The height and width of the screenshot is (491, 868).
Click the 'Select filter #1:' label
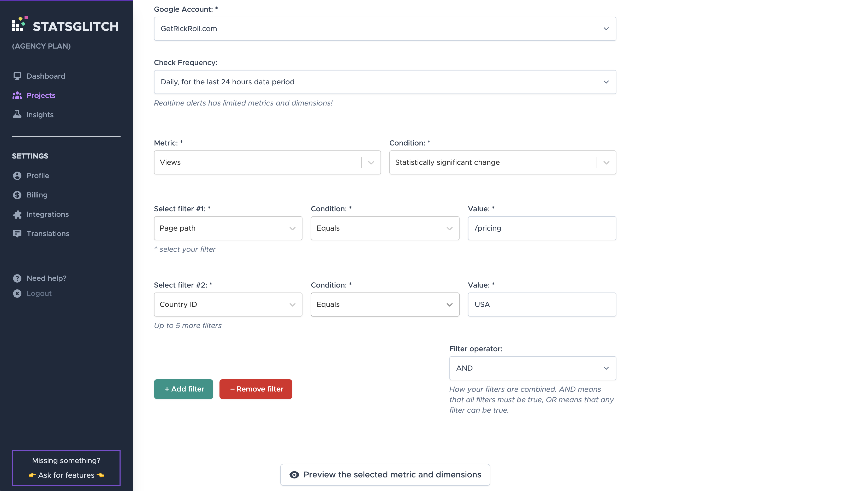(x=182, y=209)
